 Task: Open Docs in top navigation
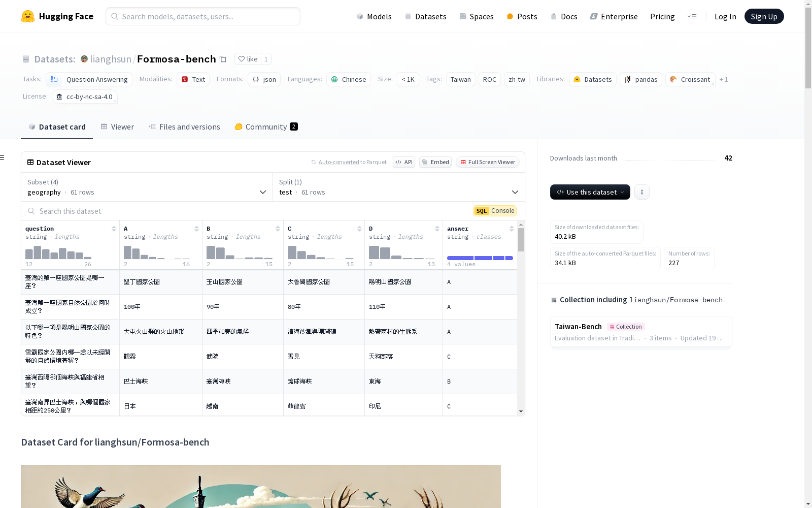564,16
